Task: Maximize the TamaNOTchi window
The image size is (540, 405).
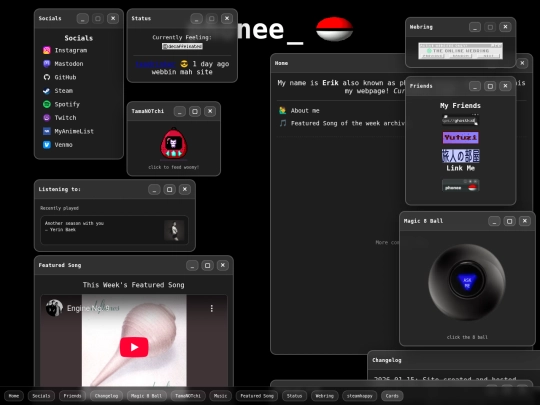Action: pos(195,111)
